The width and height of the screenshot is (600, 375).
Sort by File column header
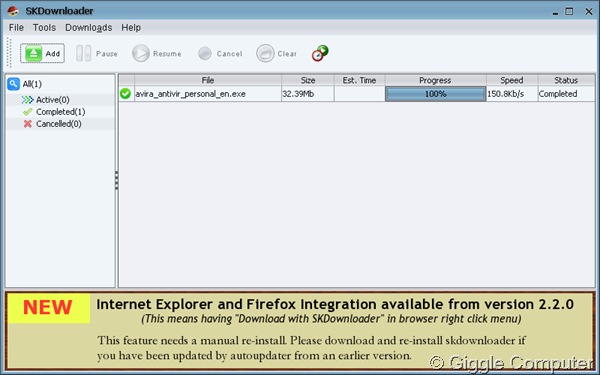208,80
